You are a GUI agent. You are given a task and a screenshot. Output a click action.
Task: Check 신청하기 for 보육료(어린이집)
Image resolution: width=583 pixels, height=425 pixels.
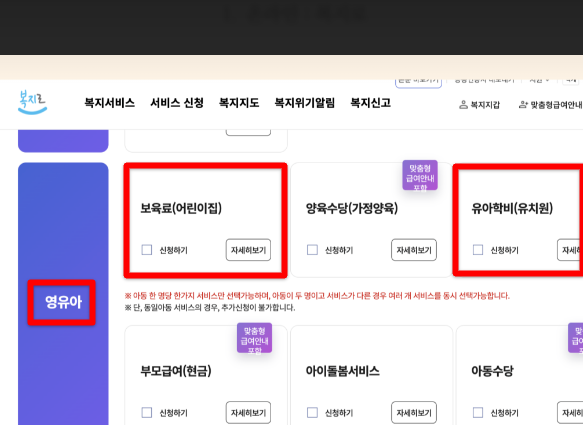(x=147, y=250)
